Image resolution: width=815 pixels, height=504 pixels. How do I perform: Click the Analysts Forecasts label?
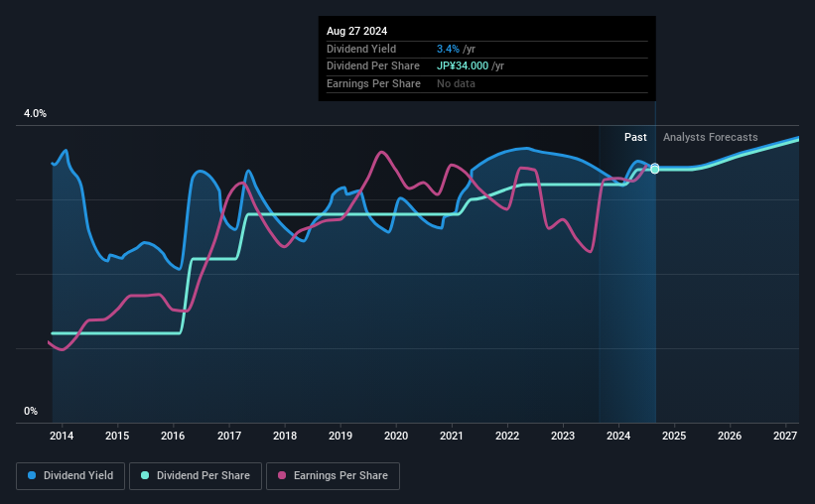pyautogui.click(x=710, y=137)
